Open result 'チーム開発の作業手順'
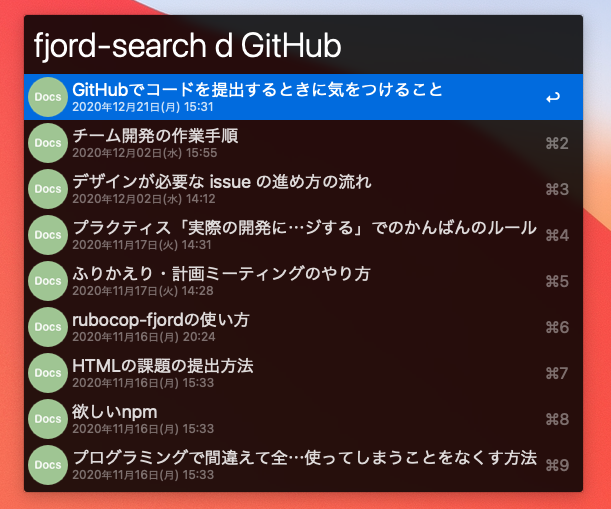Screen dimensions: 611x509 [303, 143]
